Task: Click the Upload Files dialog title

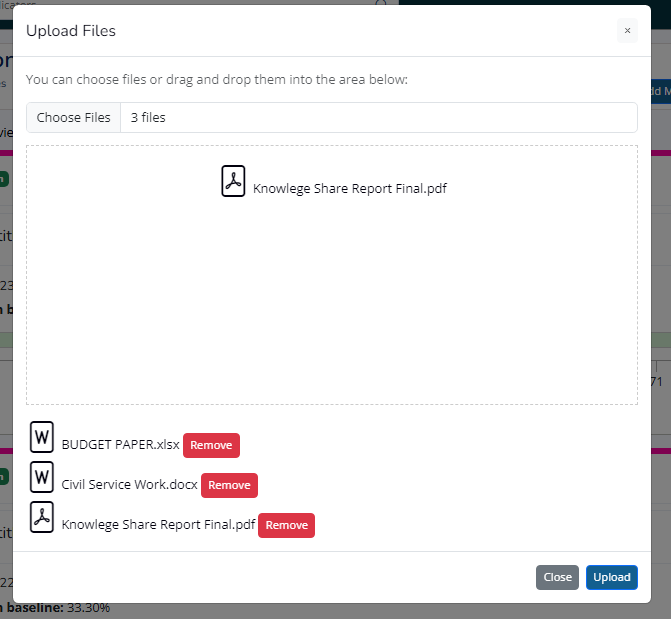Action: coord(71,31)
